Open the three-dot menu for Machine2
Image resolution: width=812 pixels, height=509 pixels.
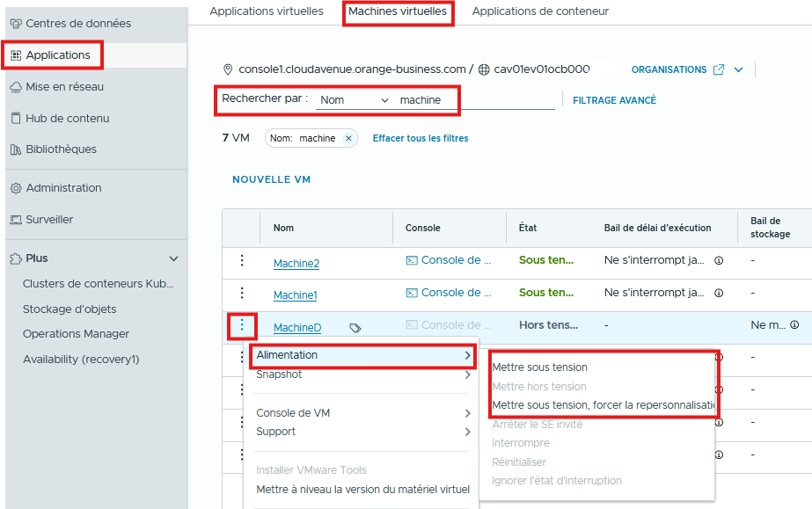[242, 261]
